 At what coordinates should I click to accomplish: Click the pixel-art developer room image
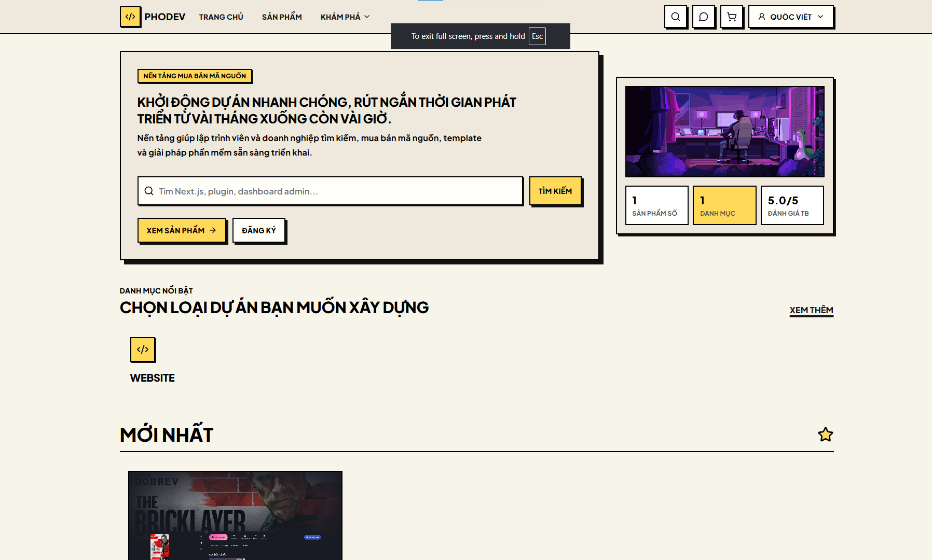[x=724, y=132]
